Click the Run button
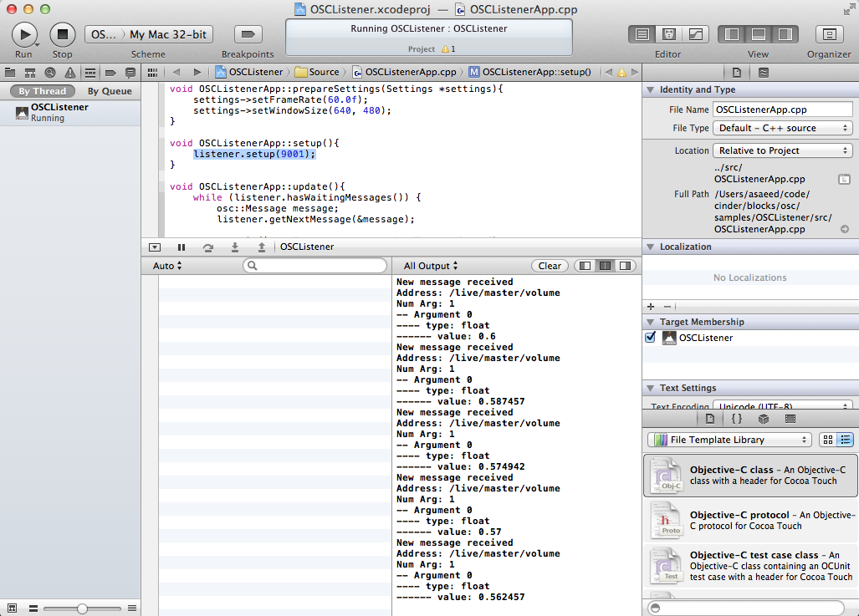 click(x=24, y=34)
